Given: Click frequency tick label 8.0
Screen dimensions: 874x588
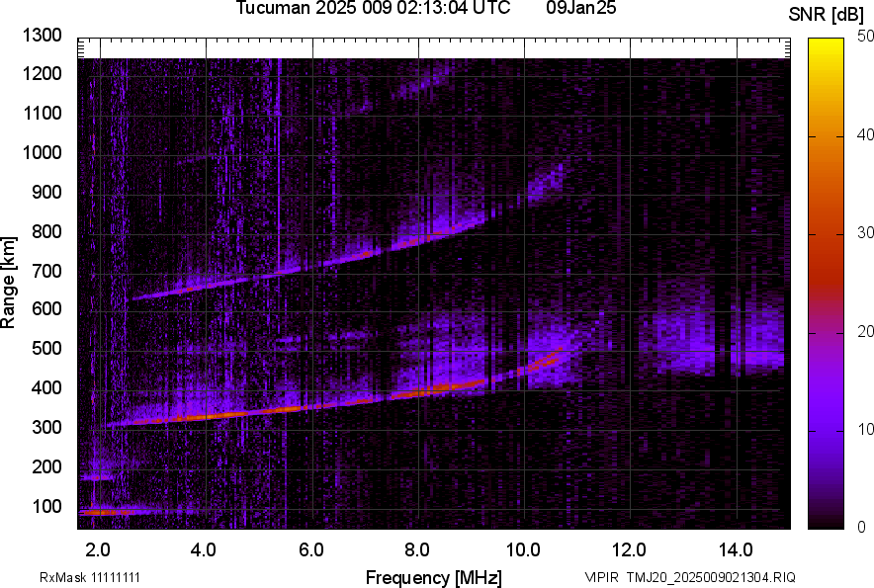Looking at the screenshot, I should [x=417, y=549].
